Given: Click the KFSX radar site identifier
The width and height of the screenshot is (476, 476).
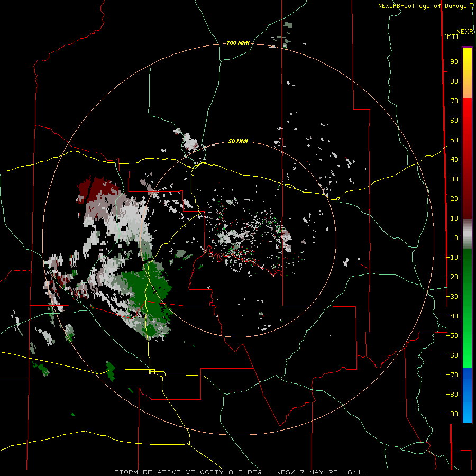Looking at the screenshot, I should tap(286, 472).
